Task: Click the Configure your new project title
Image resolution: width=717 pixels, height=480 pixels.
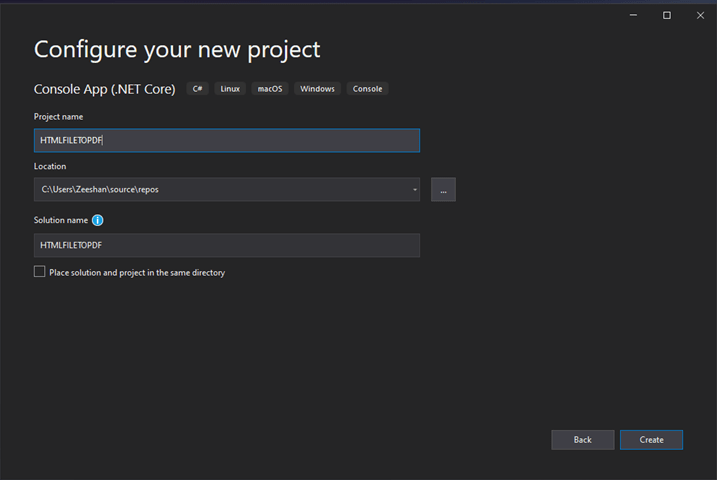Action: click(177, 50)
